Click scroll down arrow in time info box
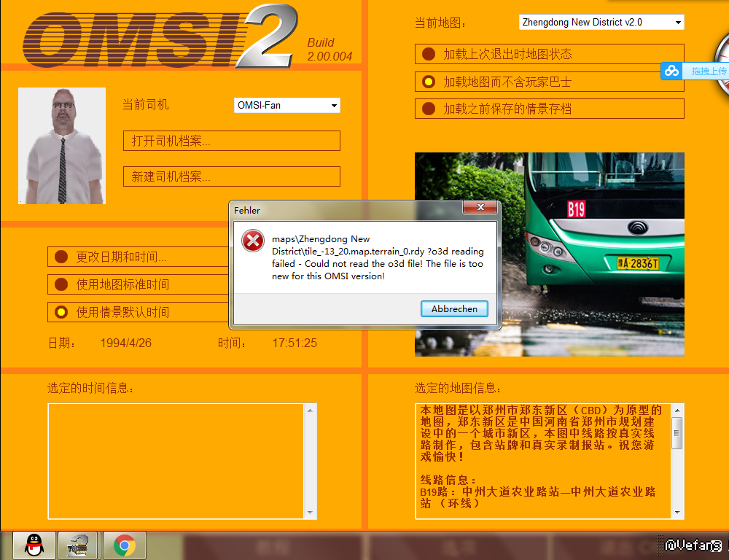 [310, 513]
